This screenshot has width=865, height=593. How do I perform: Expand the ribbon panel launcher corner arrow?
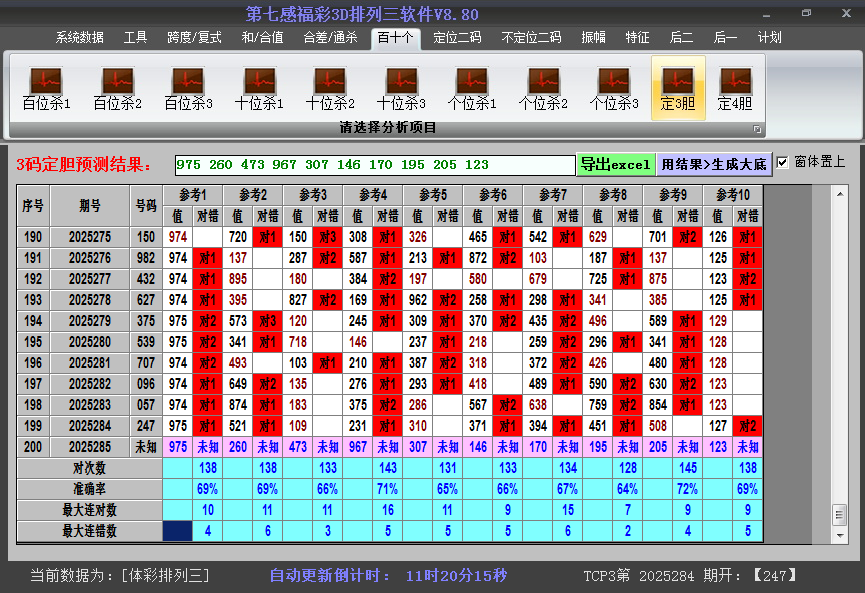coord(757,129)
